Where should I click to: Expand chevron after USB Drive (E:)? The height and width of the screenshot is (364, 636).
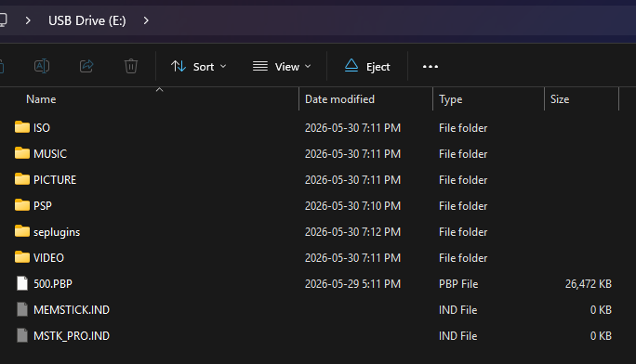tap(146, 20)
